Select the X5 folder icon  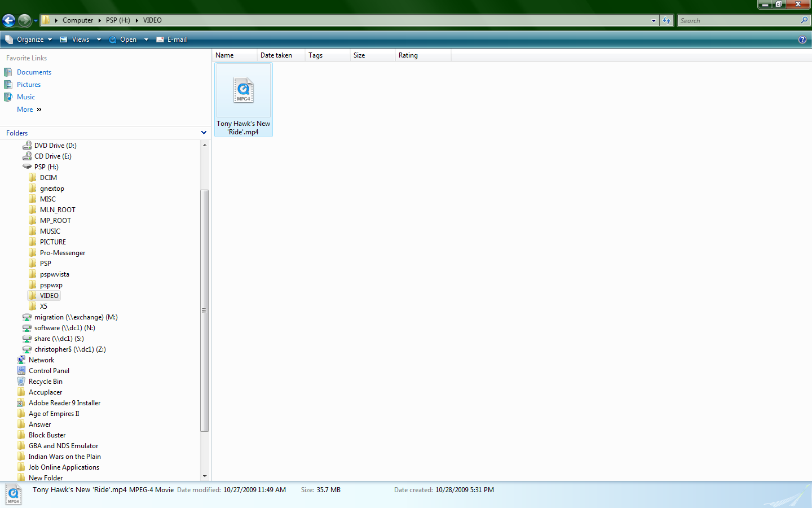pos(33,306)
